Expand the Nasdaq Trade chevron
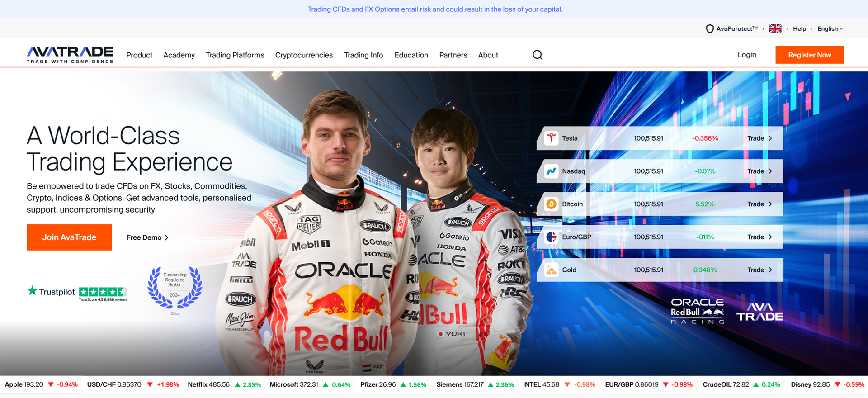This screenshot has width=868, height=398. coord(770,171)
